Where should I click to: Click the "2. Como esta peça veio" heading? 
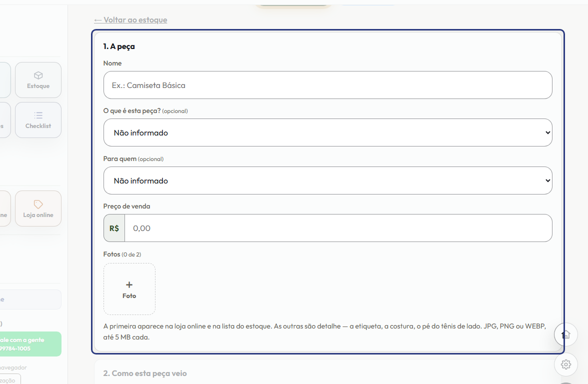pos(145,373)
